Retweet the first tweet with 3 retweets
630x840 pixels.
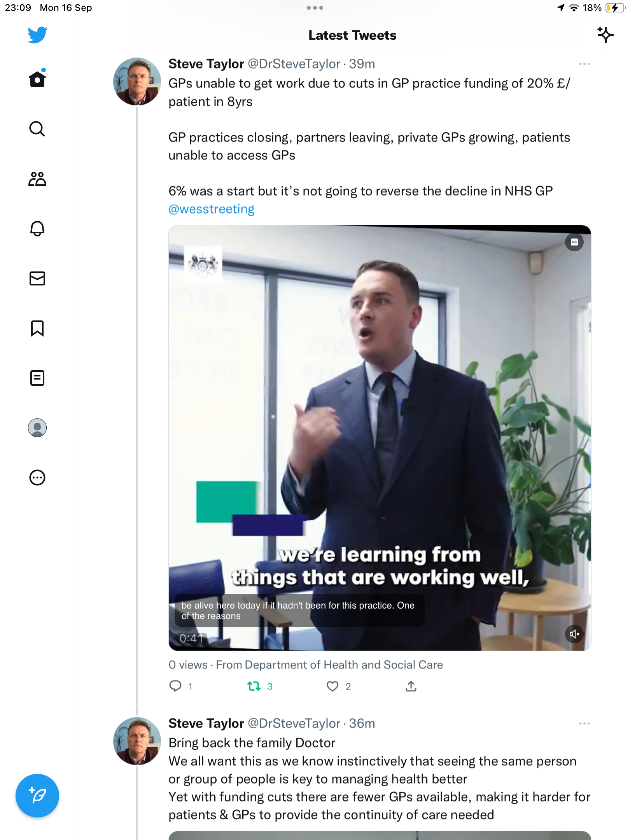pos(254,686)
